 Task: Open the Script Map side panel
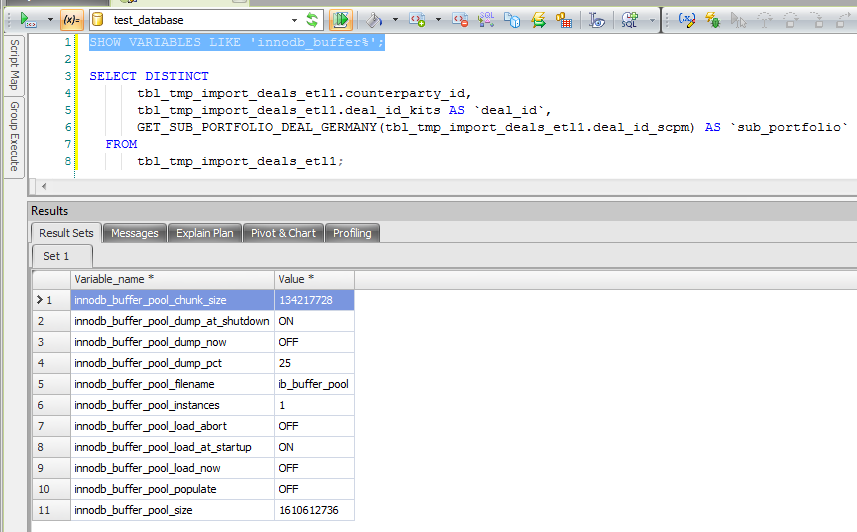pyautogui.click(x=15, y=66)
